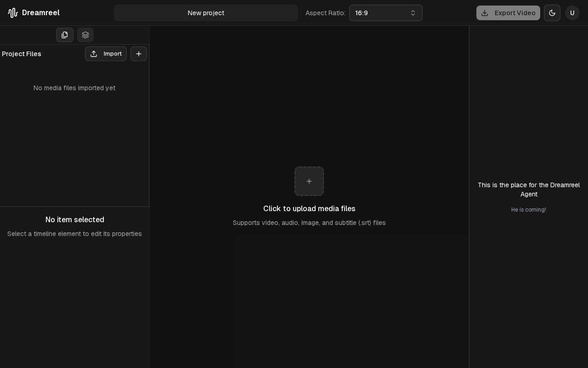Open the user avatar U menu

click(572, 13)
